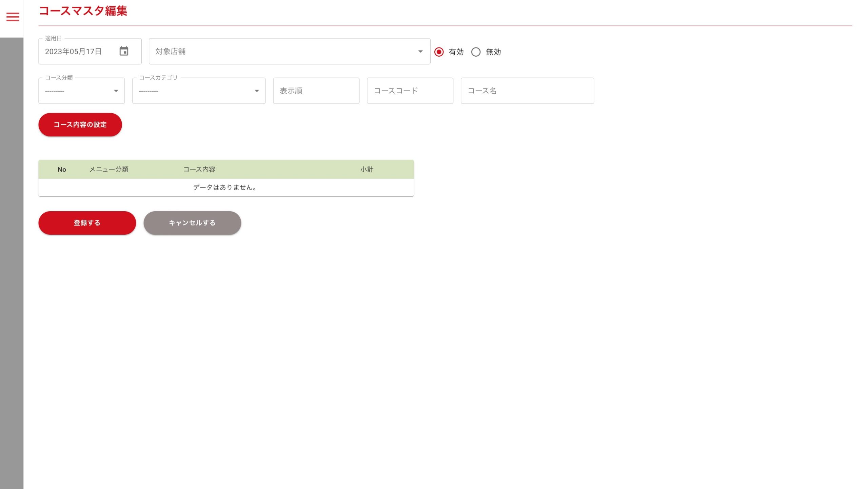Focus the コース名 text field
This screenshot has width=868, height=489.
tap(527, 91)
